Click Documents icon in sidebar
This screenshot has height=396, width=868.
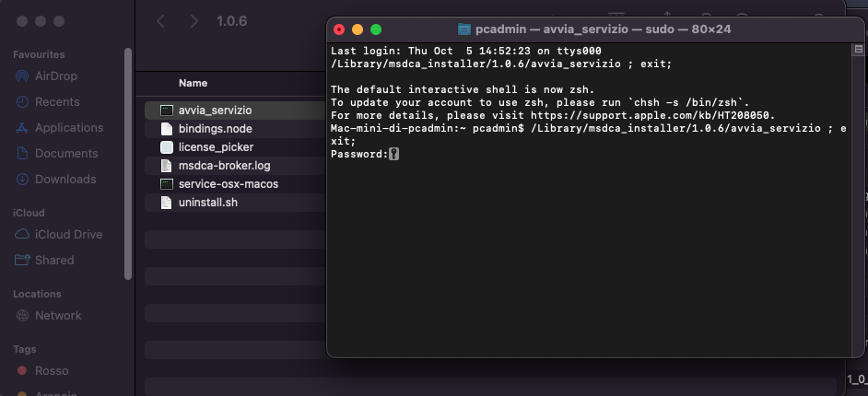(x=22, y=153)
